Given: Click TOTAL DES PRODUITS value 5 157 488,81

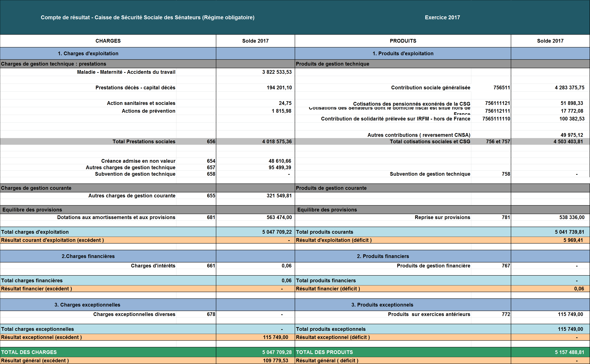Looking at the screenshot, I should pyautogui.click(x=569, y=353).
